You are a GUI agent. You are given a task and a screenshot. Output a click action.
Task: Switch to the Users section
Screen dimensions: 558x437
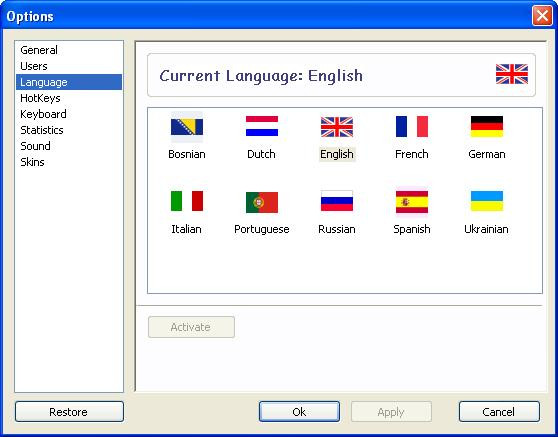click(x=34, y=66)
